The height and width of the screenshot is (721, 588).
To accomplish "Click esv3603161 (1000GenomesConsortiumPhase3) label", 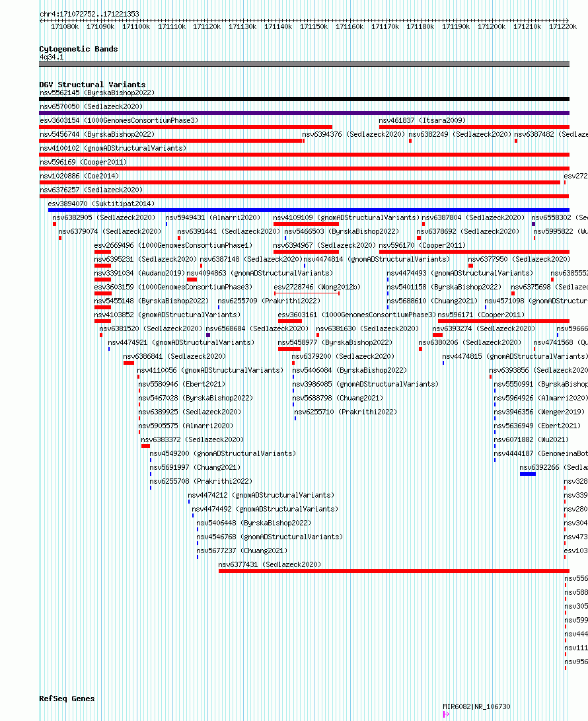I will (357, 315).
